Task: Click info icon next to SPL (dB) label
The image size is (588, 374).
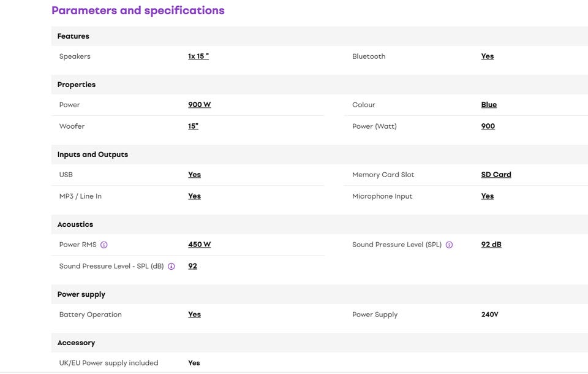Action: pyautogui.click(x=171, y=266)
